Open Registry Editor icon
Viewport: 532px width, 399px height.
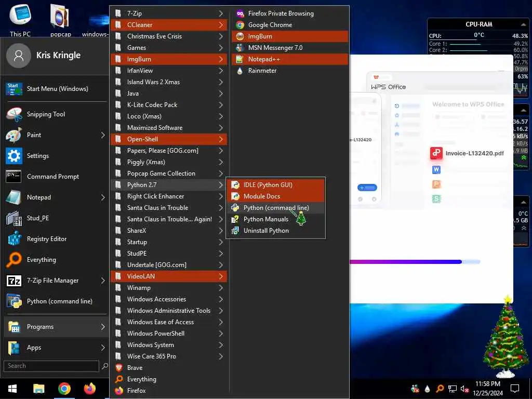point(14,239)
